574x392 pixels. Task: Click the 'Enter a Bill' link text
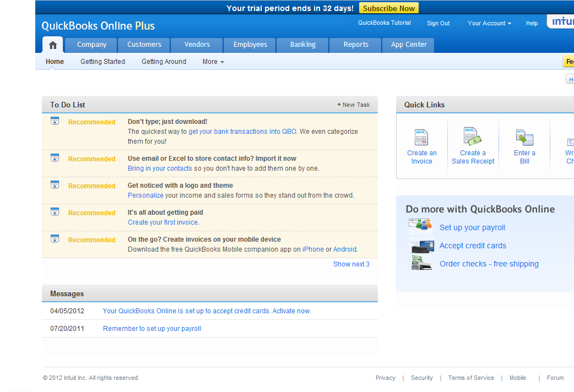pos(524,157)
